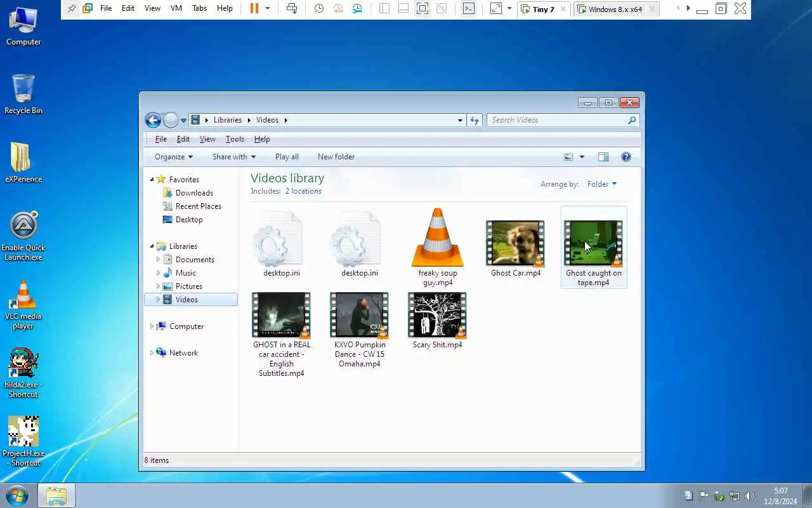Click the Enable Quick Launch.exe icon
Viewport: 812px width, 508px height.
coord(23,236)
